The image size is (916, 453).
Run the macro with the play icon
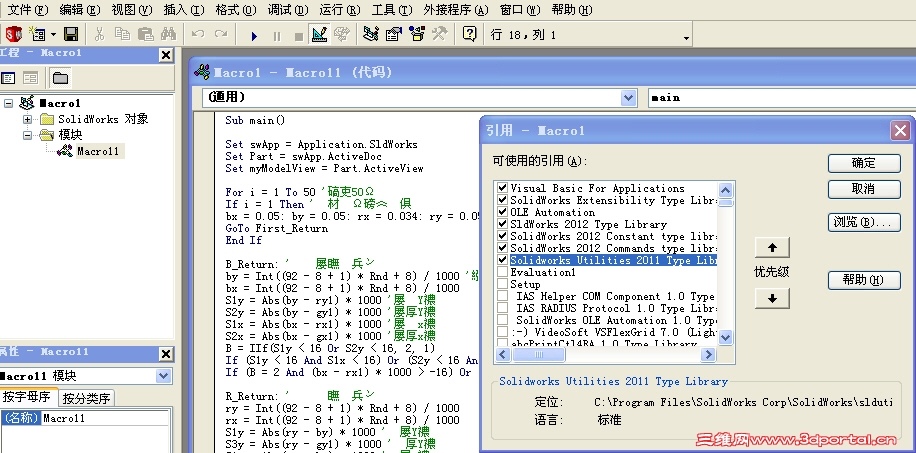point(254,36)
